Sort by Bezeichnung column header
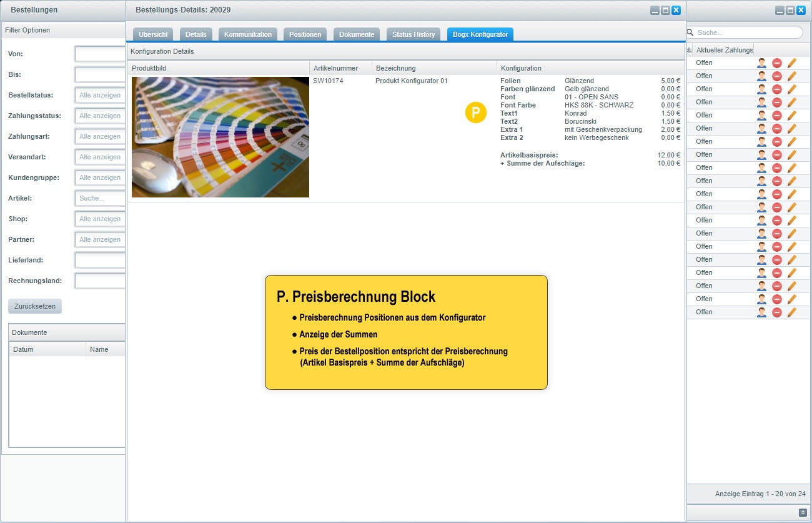Image resolution: width=812 pixels, height=523 pixels. (434, 68)
